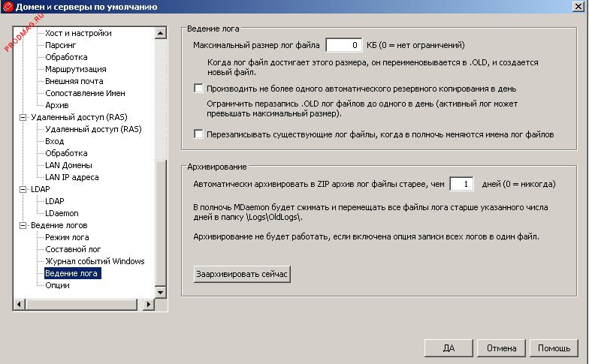
Task: Collapse the LDAP tree section
Action: pyautogui.click(x=23, y=189)
